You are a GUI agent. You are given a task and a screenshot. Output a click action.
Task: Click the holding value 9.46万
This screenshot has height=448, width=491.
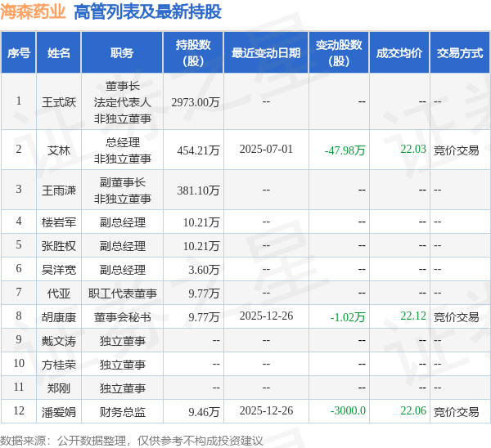204,412
